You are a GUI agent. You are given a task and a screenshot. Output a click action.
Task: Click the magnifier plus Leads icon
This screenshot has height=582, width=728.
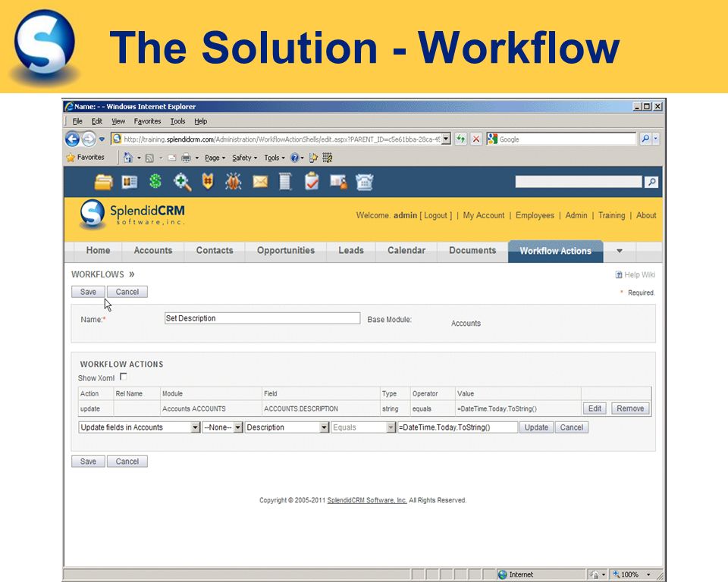click(182, 182)
